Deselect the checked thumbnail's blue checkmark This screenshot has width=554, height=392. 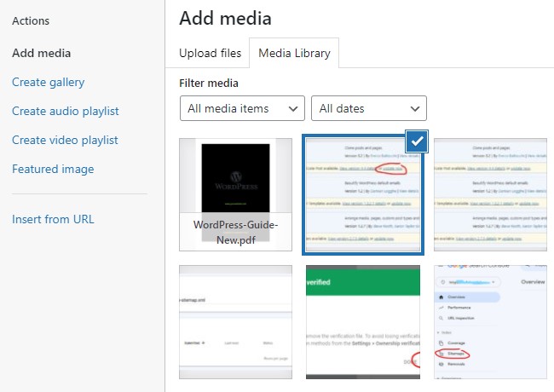tap(417, 141)
